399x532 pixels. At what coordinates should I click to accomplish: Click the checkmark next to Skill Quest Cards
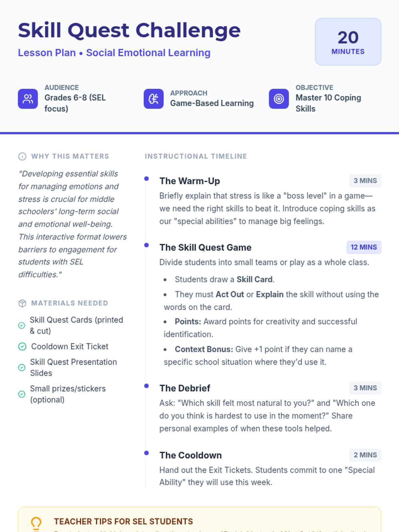[22, 326]
